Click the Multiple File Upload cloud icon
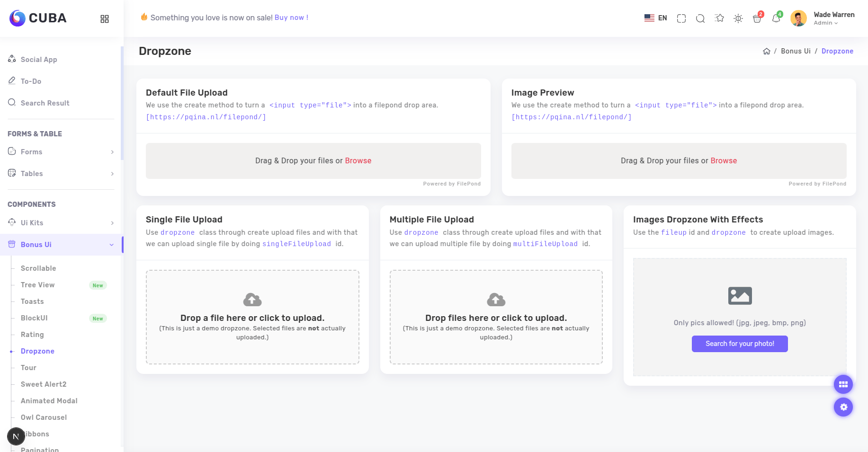Image resolution: width=868 pixels, height=452 pixels. (x=496, y=299)
